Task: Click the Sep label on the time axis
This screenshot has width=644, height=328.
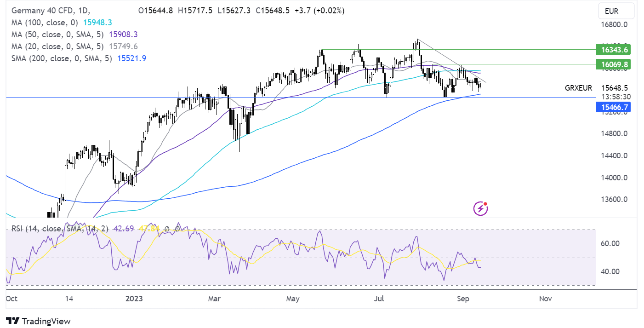Action: tap(463, 299)
